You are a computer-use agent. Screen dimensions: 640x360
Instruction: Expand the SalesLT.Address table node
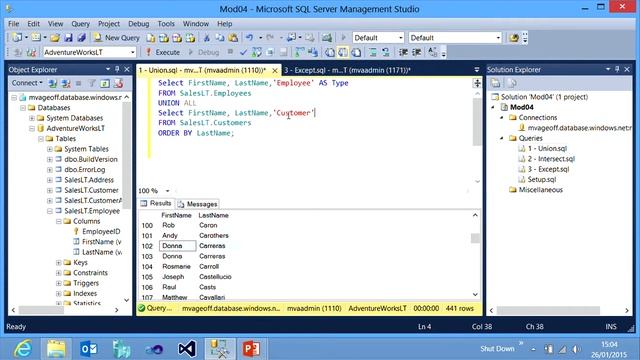click(49, 180)
